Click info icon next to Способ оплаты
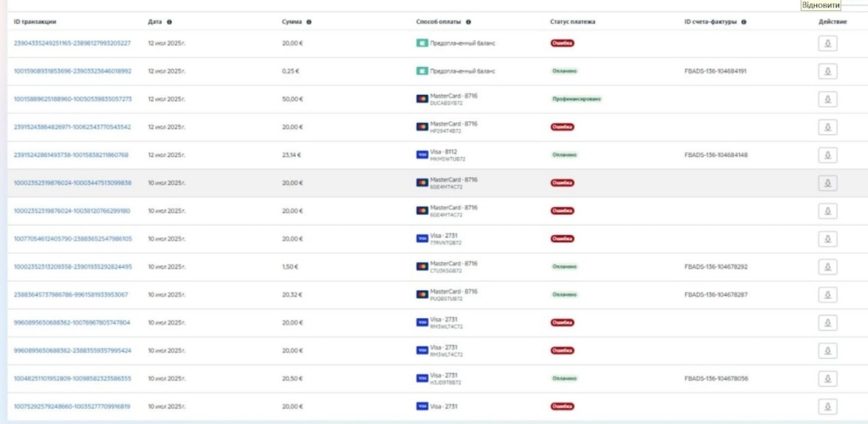 tap(469, 21)
